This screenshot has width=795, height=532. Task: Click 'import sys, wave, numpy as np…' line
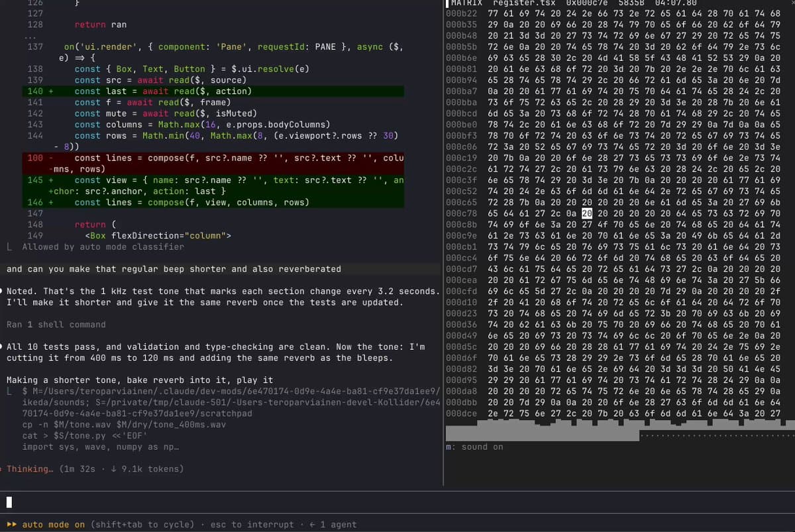point(100,447)
